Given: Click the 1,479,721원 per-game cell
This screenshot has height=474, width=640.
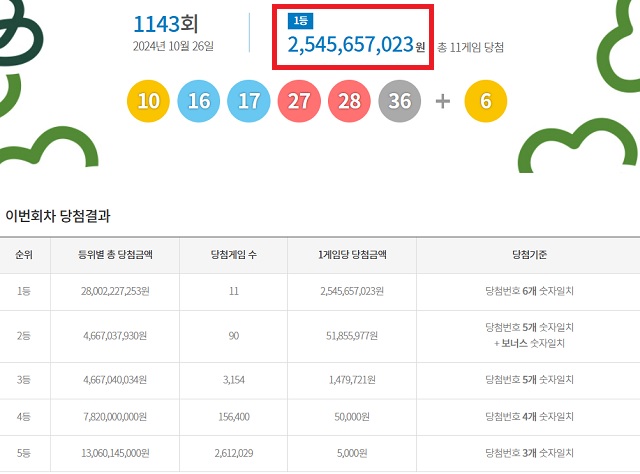Looking at the screenshot, I should click(x=352, y=380).
